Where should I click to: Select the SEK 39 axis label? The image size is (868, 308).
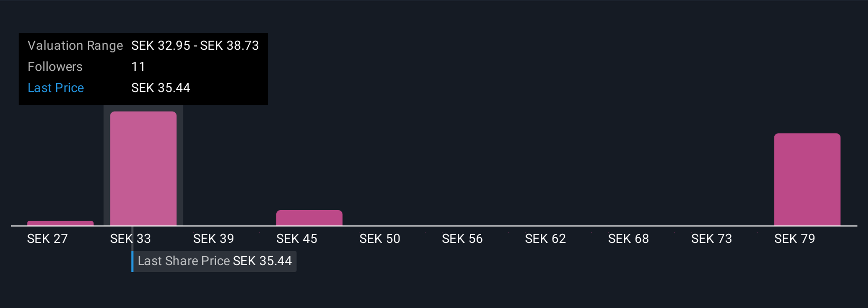[x=213, y=239]
